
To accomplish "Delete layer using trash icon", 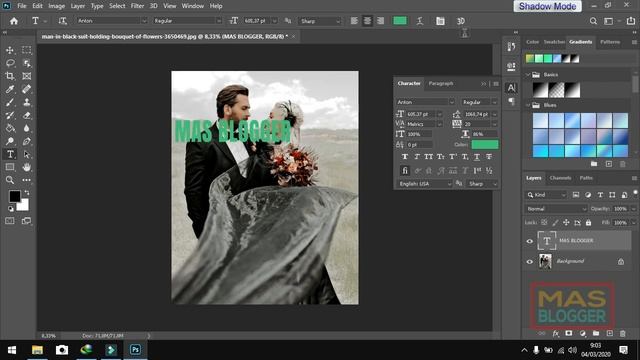I will (x=622, y=333).
